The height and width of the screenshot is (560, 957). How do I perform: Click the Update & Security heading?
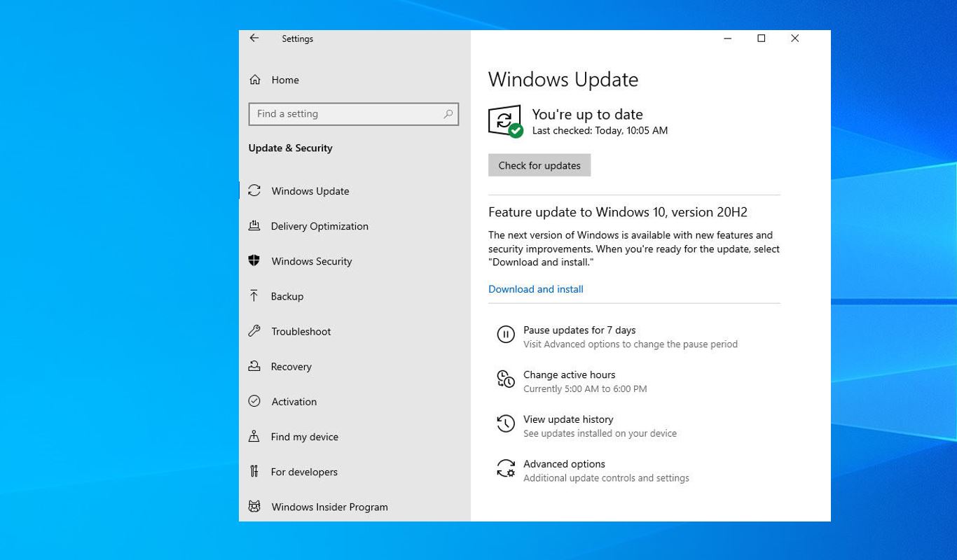pos(290,148)
